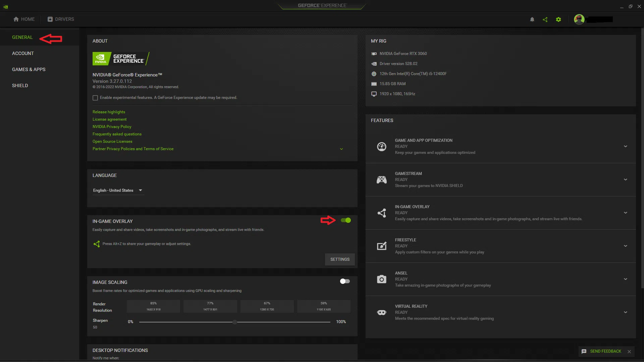Disable the In-Game Overlay toggle

click(345, 220)
